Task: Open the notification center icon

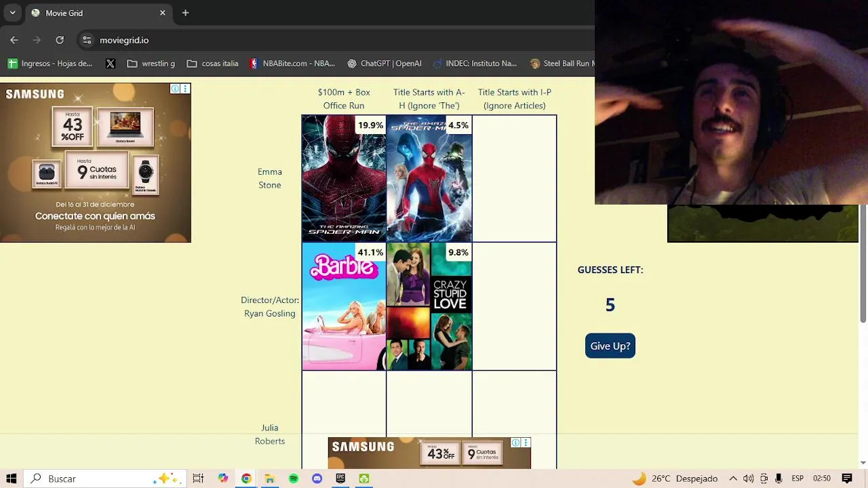Action: (846, 479)
